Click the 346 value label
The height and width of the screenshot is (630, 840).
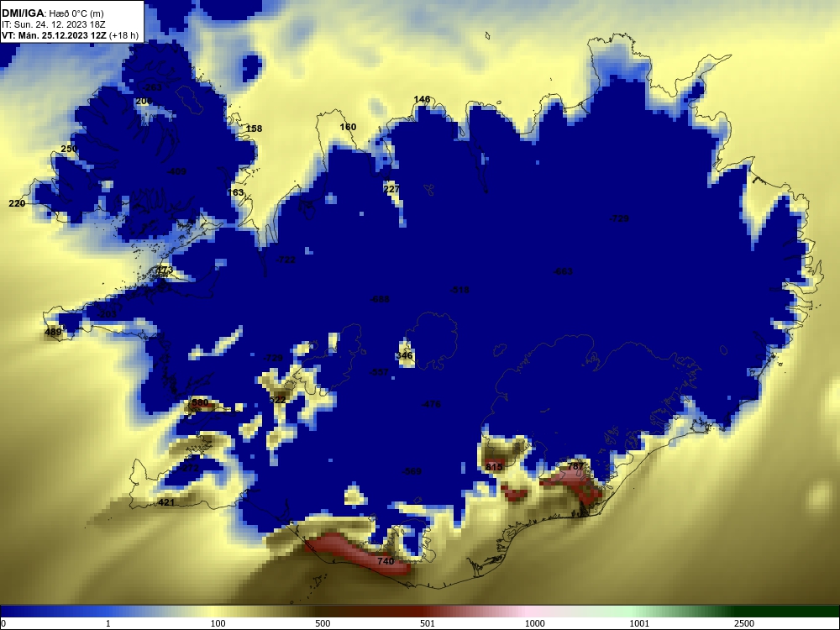click(405, 355)
